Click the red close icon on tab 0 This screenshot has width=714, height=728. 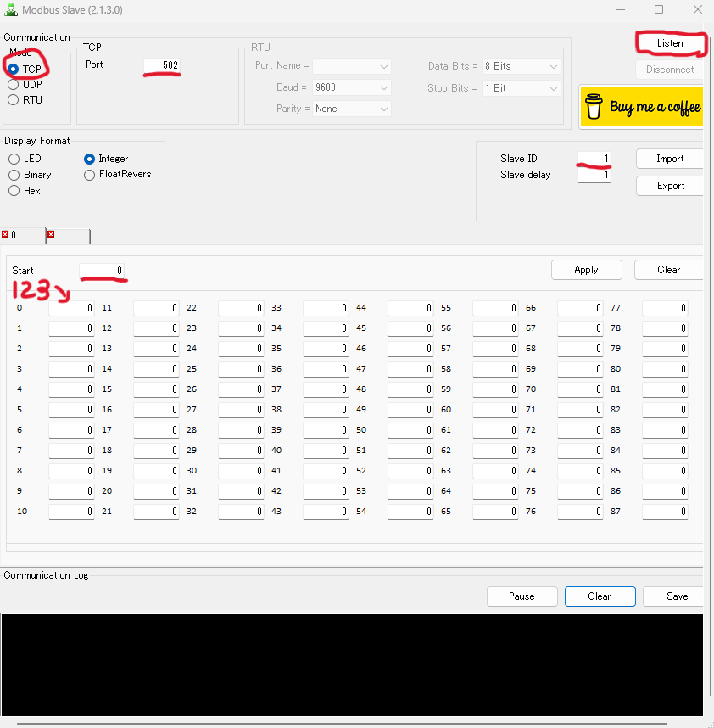pyautogui.click(x=5, y=235)
